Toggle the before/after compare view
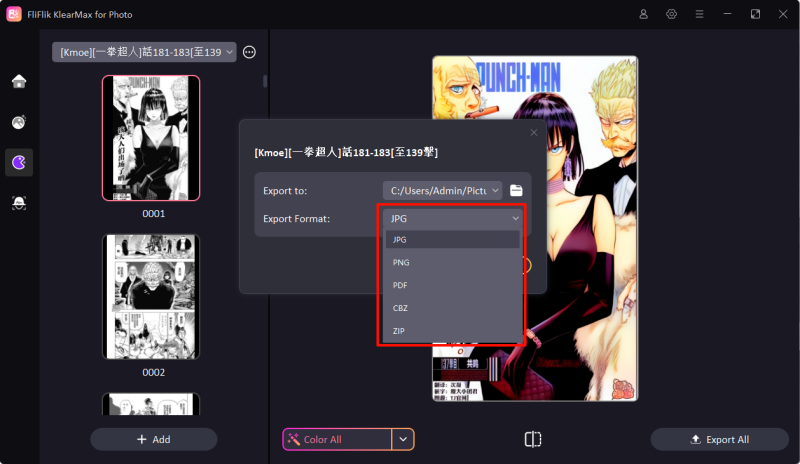 (533, 439)
